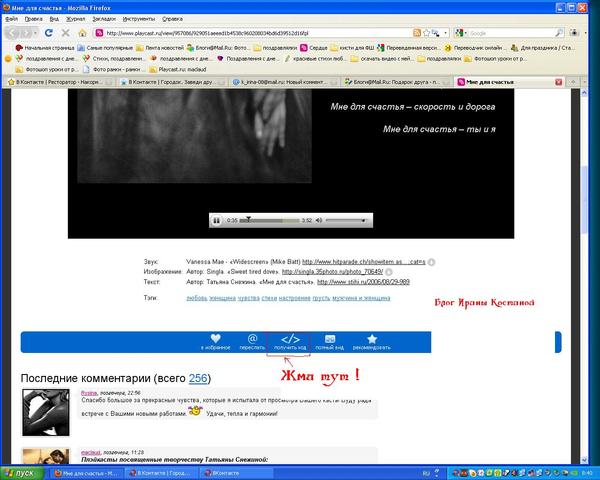The width and height of the screenshot is (600, 480).
Task: Open a new tab with plus button
Action: [x=573, y=82]
